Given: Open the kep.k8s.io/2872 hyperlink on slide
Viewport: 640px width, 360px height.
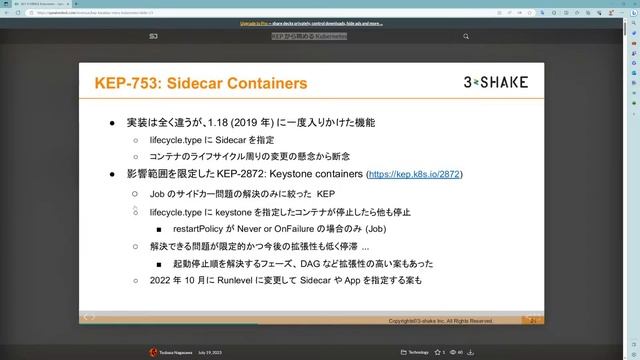Looking at the screenshot, I should [414, 174].
